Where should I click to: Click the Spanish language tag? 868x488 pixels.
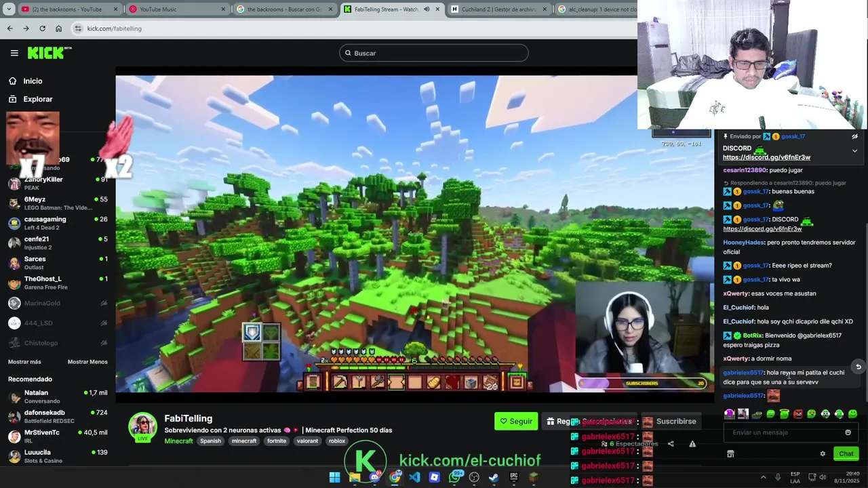[210, 441]
